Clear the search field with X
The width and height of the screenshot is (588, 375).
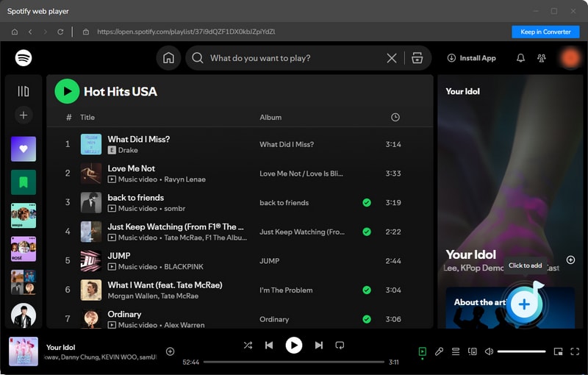tap(392, 58)
